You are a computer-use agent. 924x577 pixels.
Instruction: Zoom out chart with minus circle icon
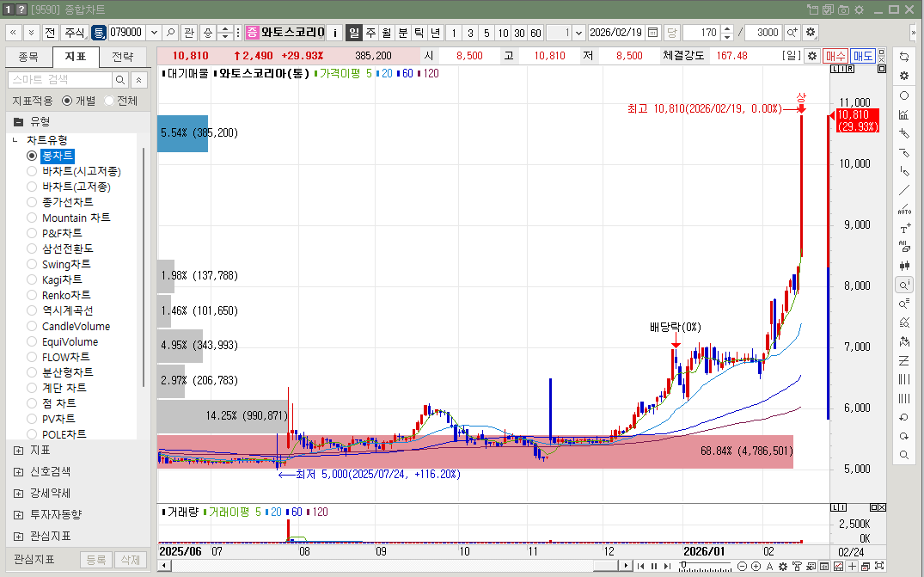(743, 567)
